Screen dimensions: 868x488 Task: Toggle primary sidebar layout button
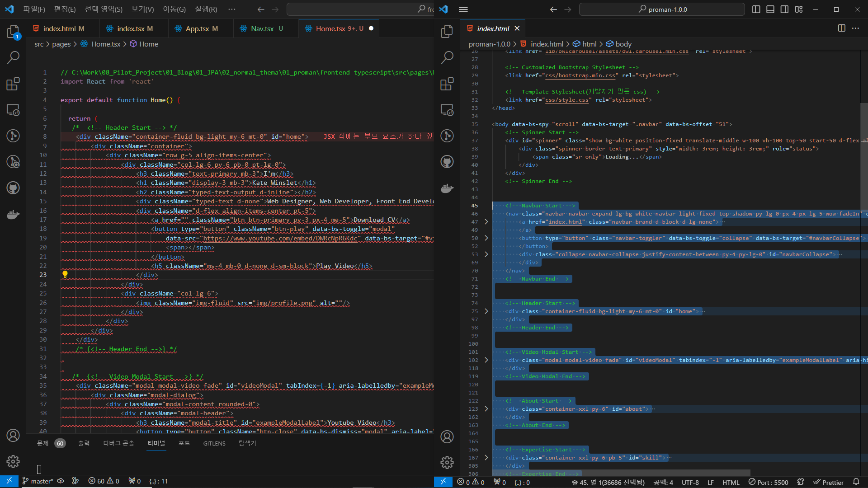(x=756, y=9)
